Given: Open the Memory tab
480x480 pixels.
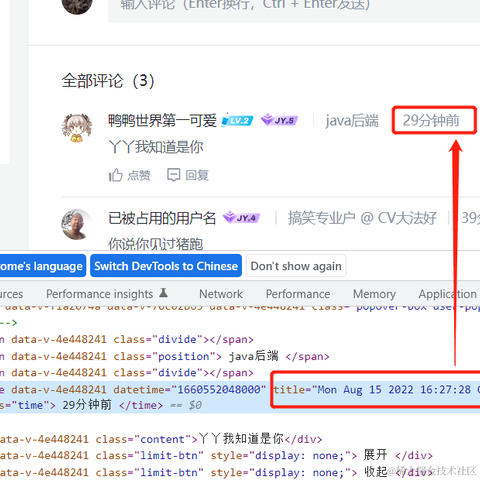Looking at the screenshot, I should pos(374,294).
